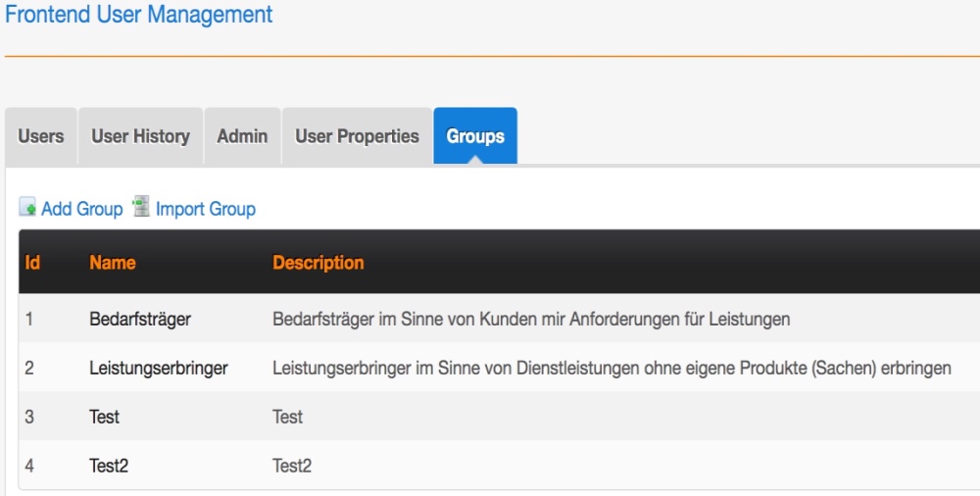Sort by the Id column header
The image size is (980, 496).
click(32, 263)
